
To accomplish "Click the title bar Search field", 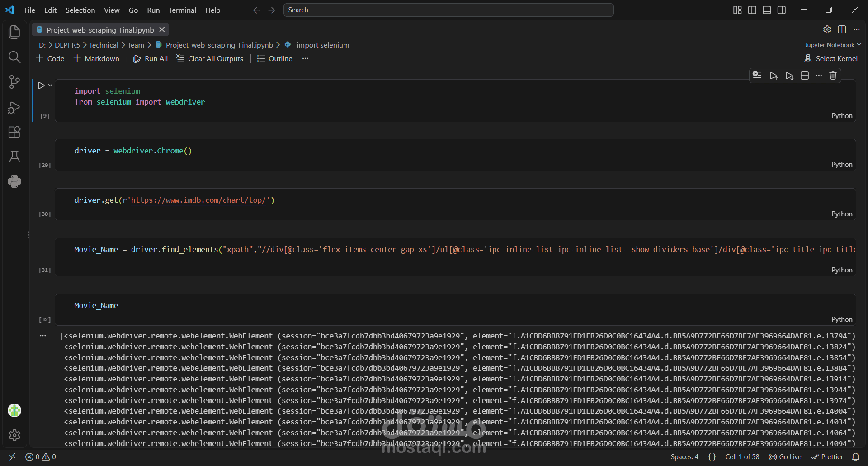I will coord(448,10).
